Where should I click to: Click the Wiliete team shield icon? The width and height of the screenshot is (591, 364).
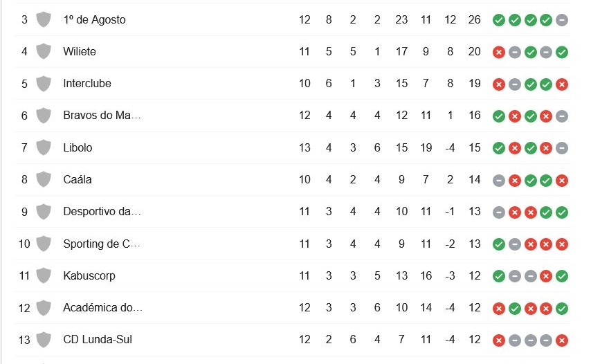pos(44,51)
